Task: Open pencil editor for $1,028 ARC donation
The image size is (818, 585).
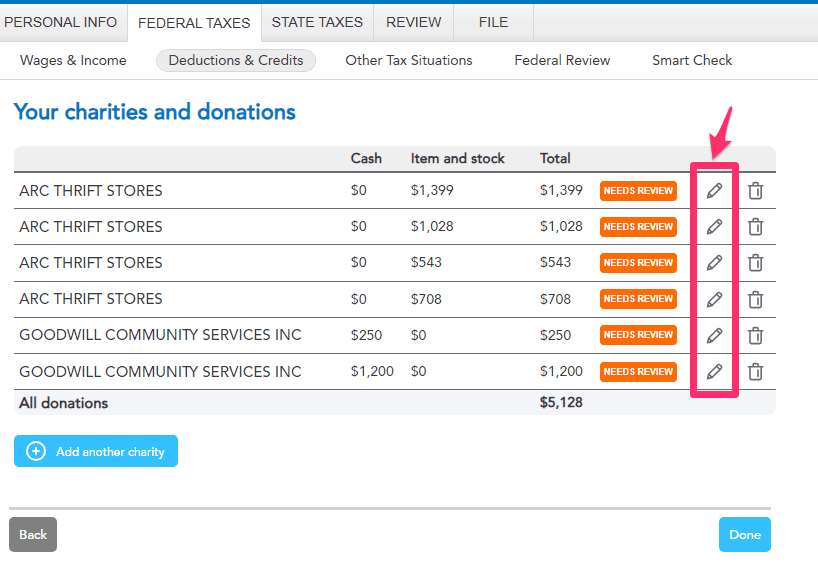Action: (x=714, y=227)
